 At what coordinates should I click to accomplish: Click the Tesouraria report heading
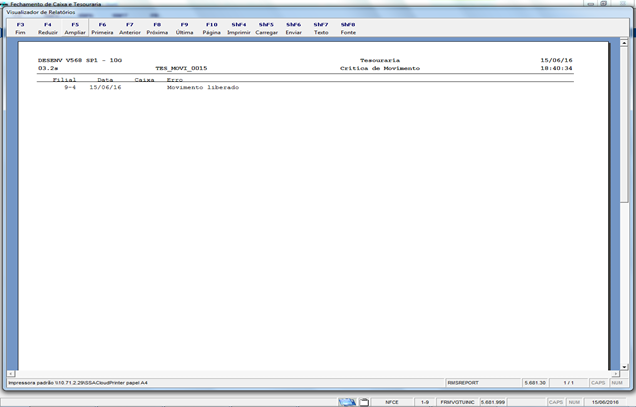click(x=380, y=60)
